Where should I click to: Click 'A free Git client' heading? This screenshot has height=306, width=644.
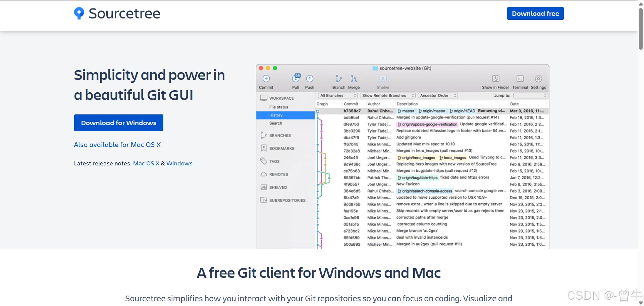coord(319,273)
